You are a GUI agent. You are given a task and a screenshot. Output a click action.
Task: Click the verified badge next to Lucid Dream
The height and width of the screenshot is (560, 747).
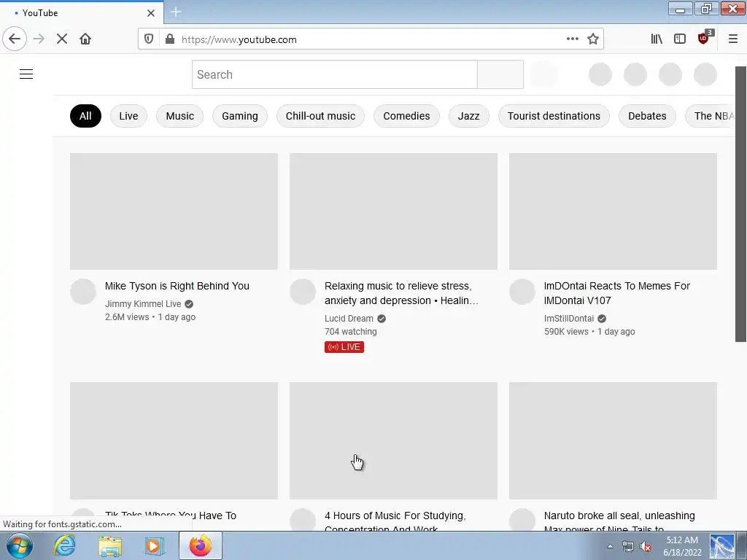[x=382, y=319]
